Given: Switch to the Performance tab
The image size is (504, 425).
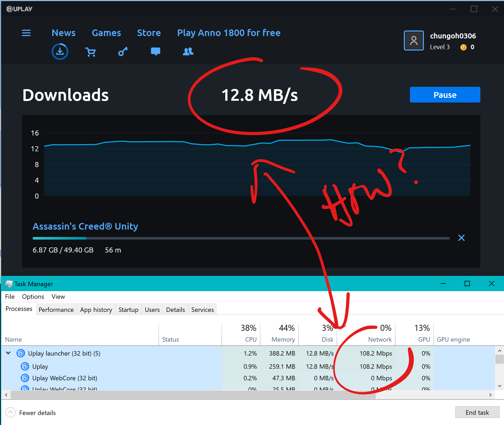Looking at the screenshot, I should pos(56,310).
